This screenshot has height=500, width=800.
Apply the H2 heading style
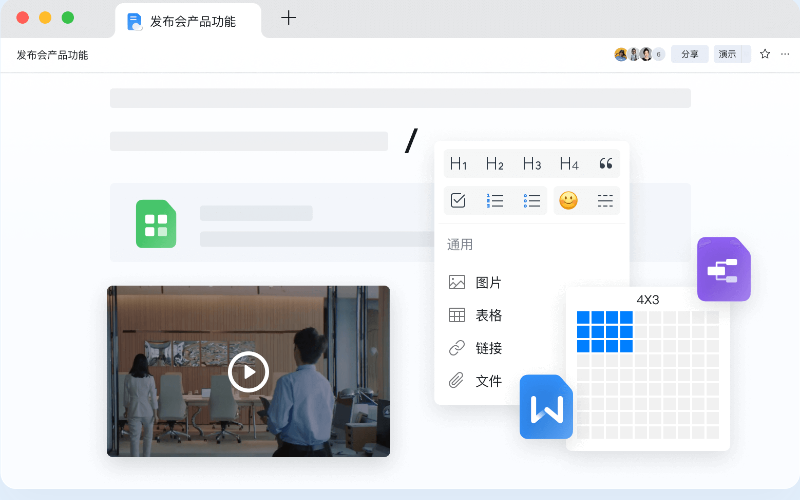[495, 164]
